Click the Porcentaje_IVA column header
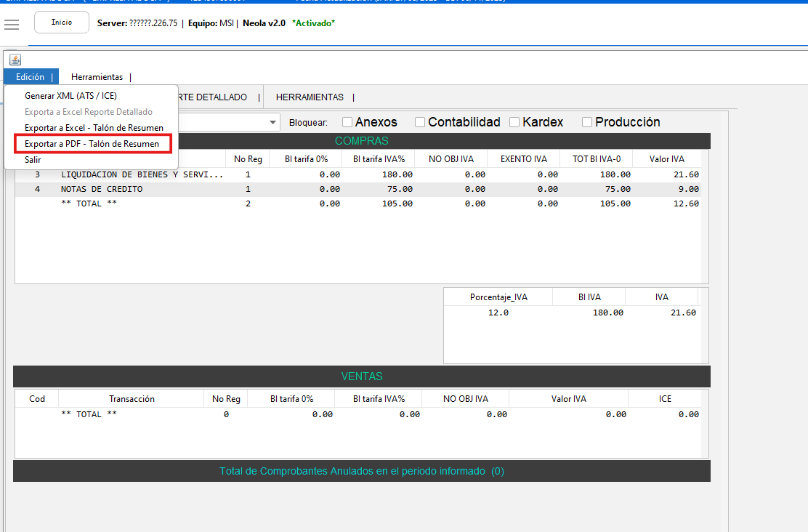Image resolution: width=808 pixels, height=532 pixels. 498,297
